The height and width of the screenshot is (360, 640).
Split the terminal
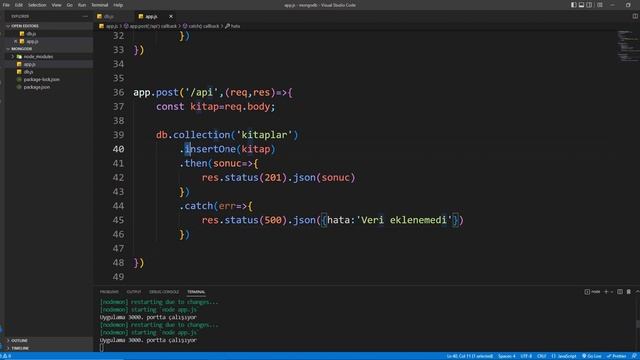(x=620, y=292)
